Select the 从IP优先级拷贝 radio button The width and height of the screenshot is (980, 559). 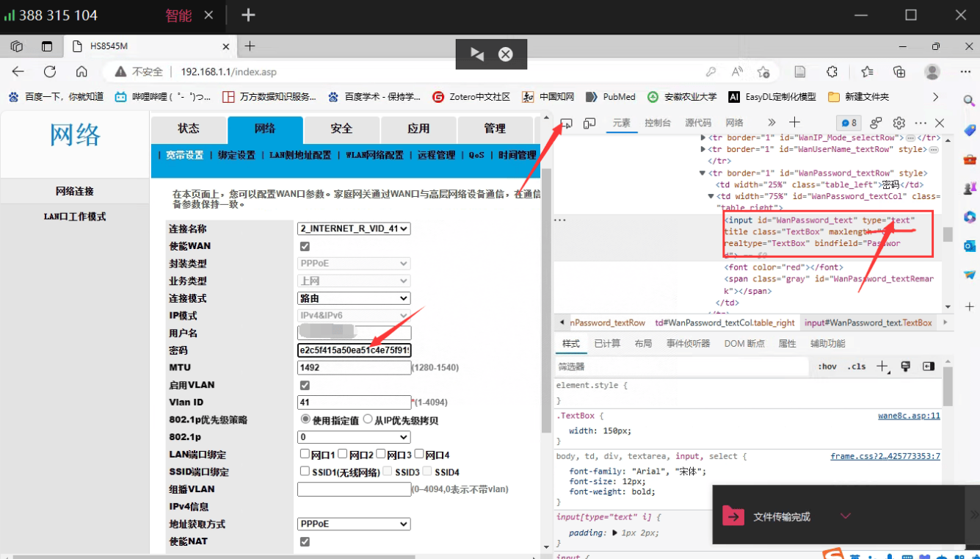[368, 419]
